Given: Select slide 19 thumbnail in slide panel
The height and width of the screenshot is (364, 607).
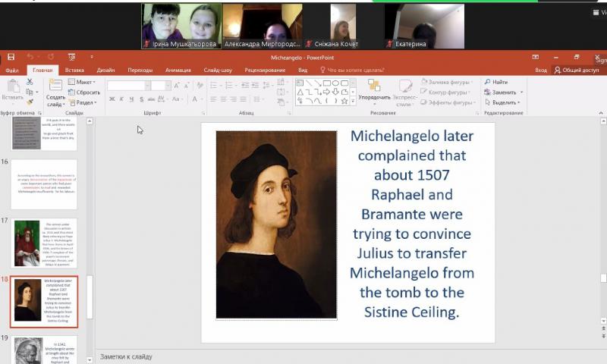Looking at the screenshot, I should tap(44, 350).
